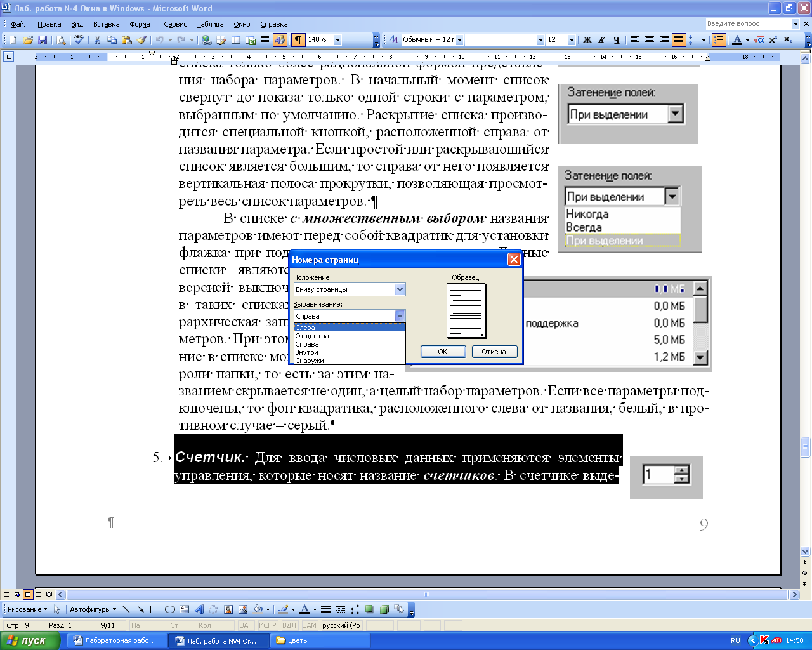Toggle Drawing toolbar button on Standard toolbar

[x=280, y=40]
